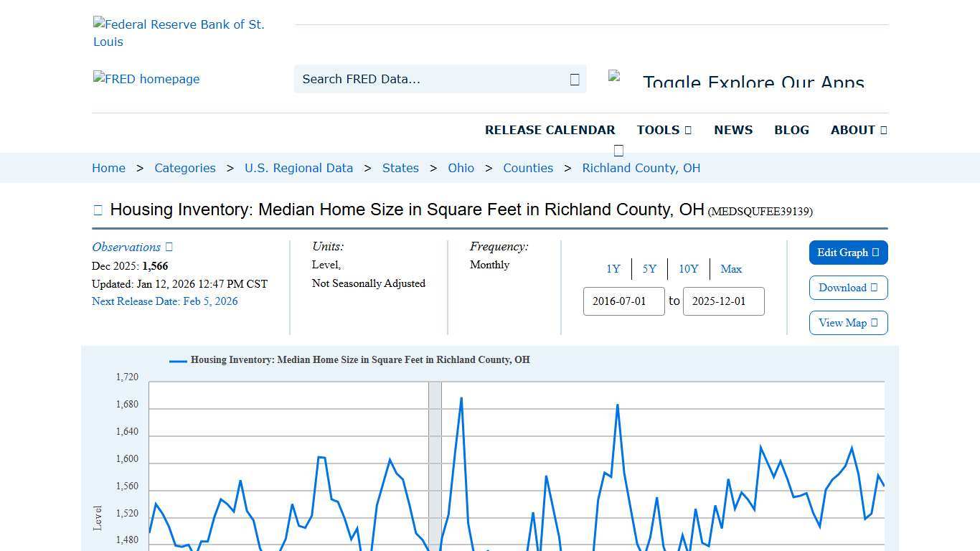
Task: Click the FRED homepage logo
Action: [x=146, y=79]
